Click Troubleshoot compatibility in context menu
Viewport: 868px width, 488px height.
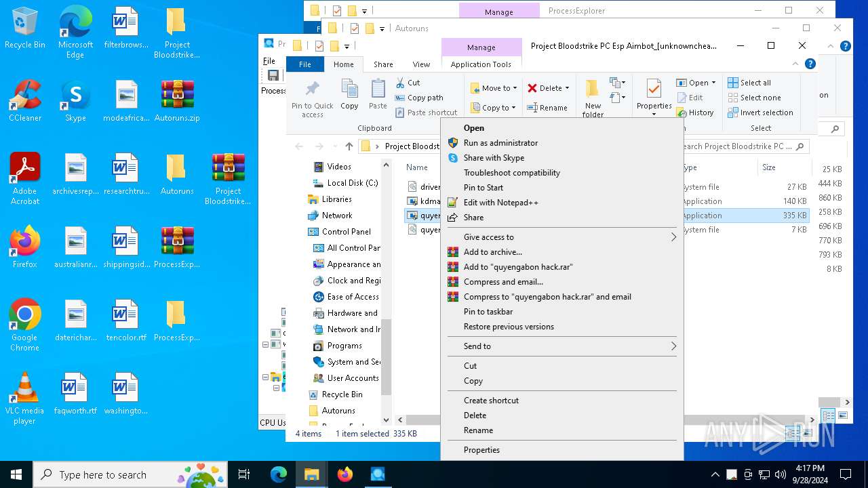[x=562, y=173]
